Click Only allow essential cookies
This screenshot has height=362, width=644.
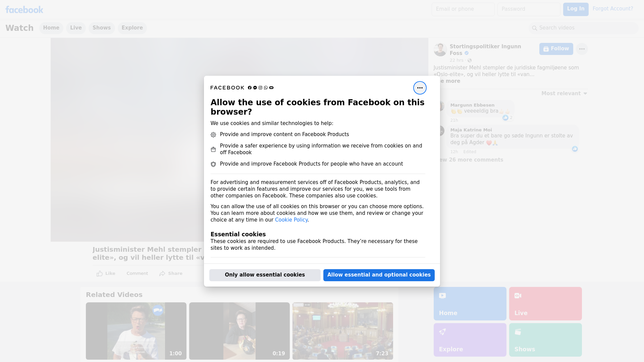pos(265,275)
